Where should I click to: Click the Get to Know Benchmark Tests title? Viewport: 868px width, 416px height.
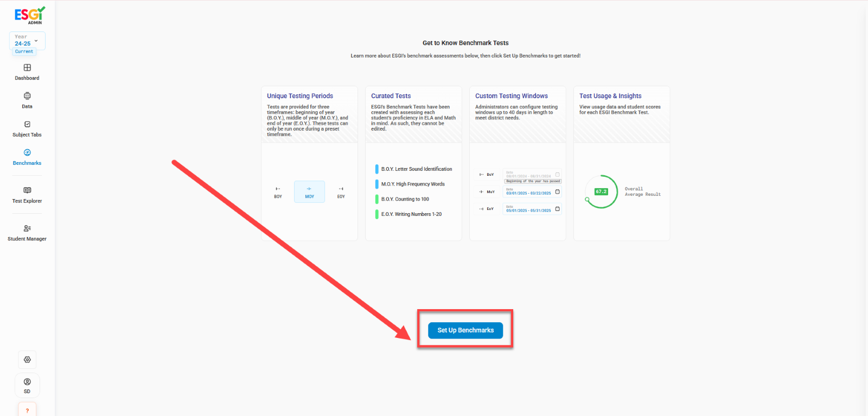465,43
